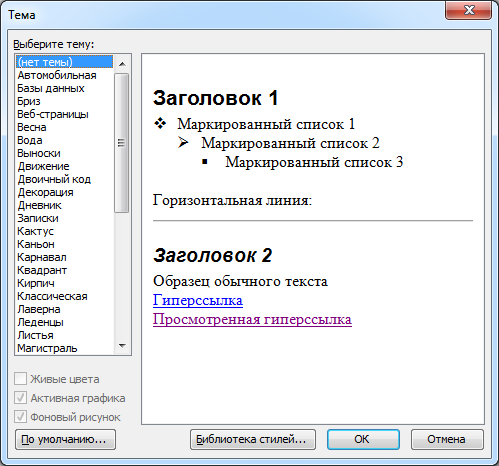Click Образец обычного текста in preview
499x466 pixels.
[x=240, y=281]
